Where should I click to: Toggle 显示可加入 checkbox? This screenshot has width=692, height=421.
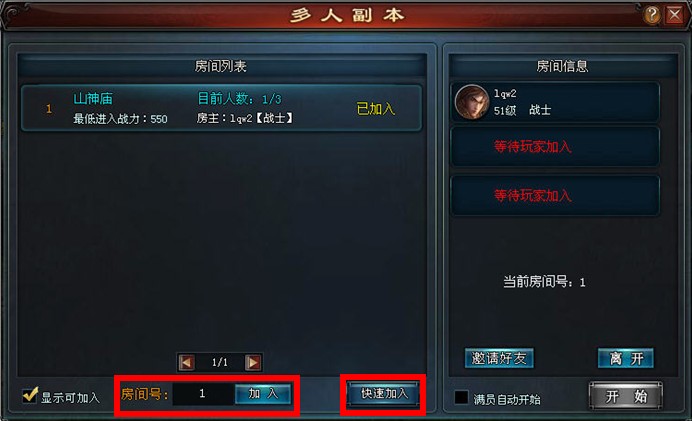click(x=30, y=395)
